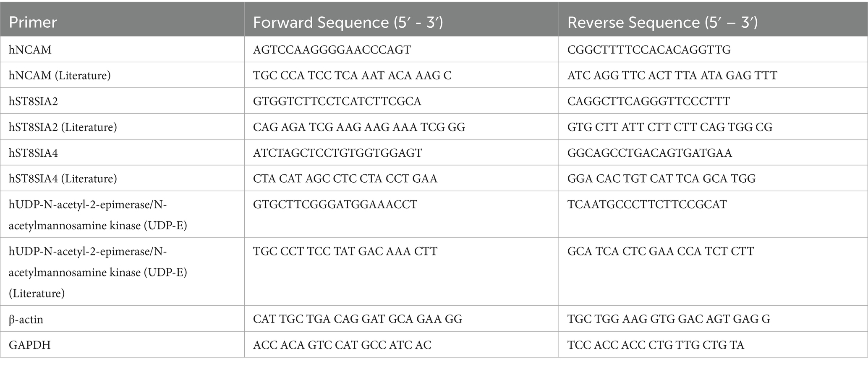Image resolution: width=868 pixels, height=365 pixels.
Task: Click forward sequence TGC CCT TCC TAT GAC AAA CTT
Action: [x=345, y=251]
